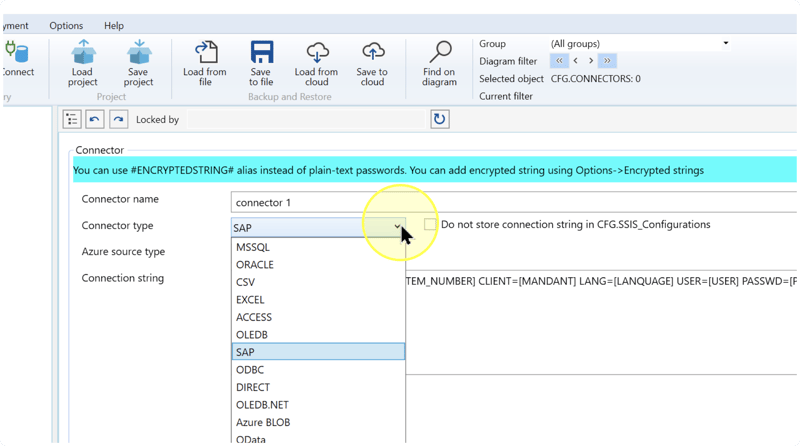Jump to last diagram filter
The width and height of the screenshot is (800, 446).
(x=607, y=61)
